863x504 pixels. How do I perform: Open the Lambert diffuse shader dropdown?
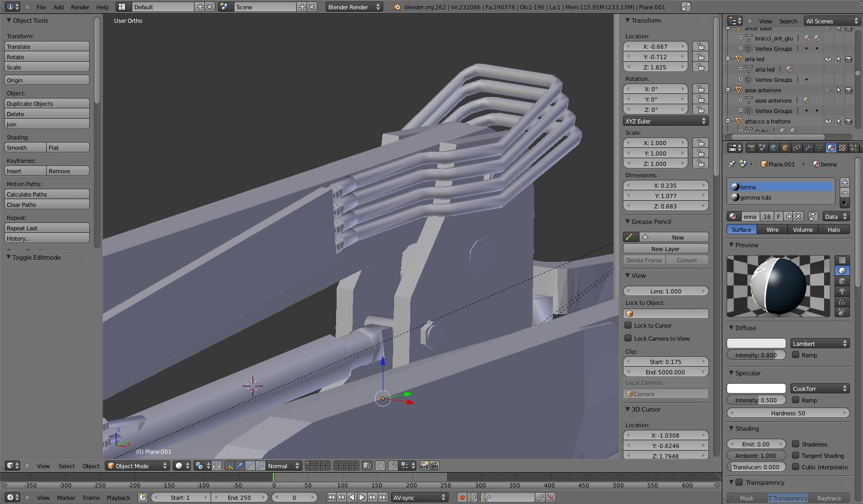tap(819, 343)
